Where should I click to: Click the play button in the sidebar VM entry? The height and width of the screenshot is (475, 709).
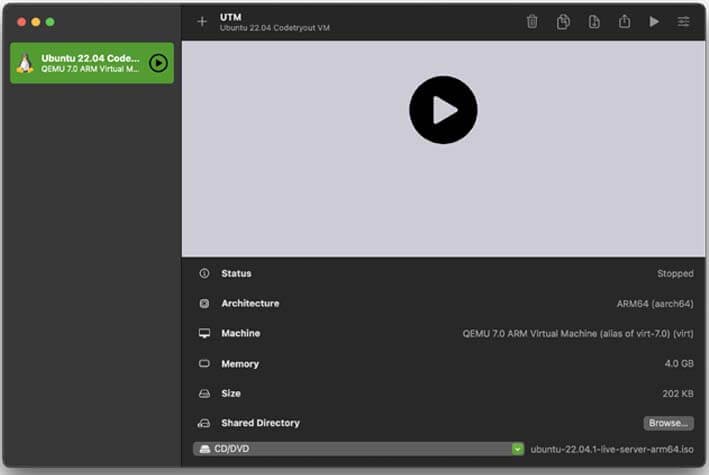(158, 63)
